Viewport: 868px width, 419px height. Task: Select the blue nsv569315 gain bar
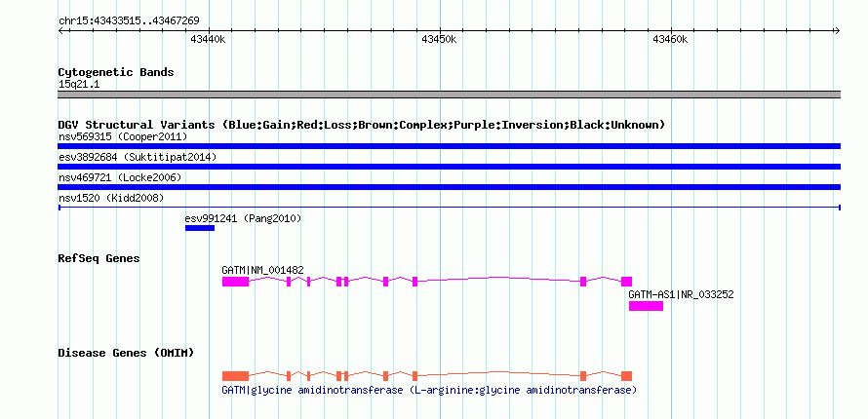pyautogui.click(x=450, y=146)
